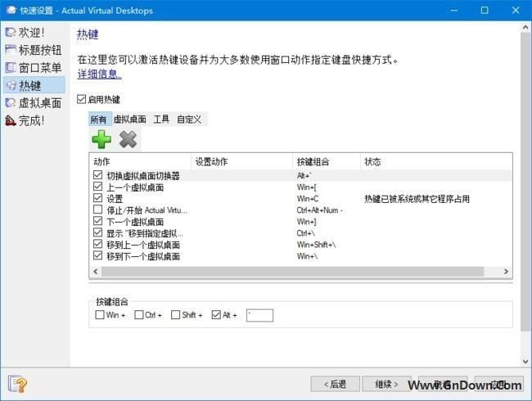Viewport: 532px width, 401px height.
Task: Select the 切换虚拟桌面切换器 action name
Action: coord(143,175)
